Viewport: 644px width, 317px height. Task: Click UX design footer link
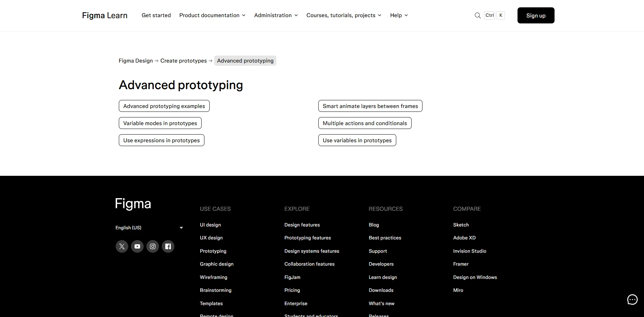[x=211, y=238]
